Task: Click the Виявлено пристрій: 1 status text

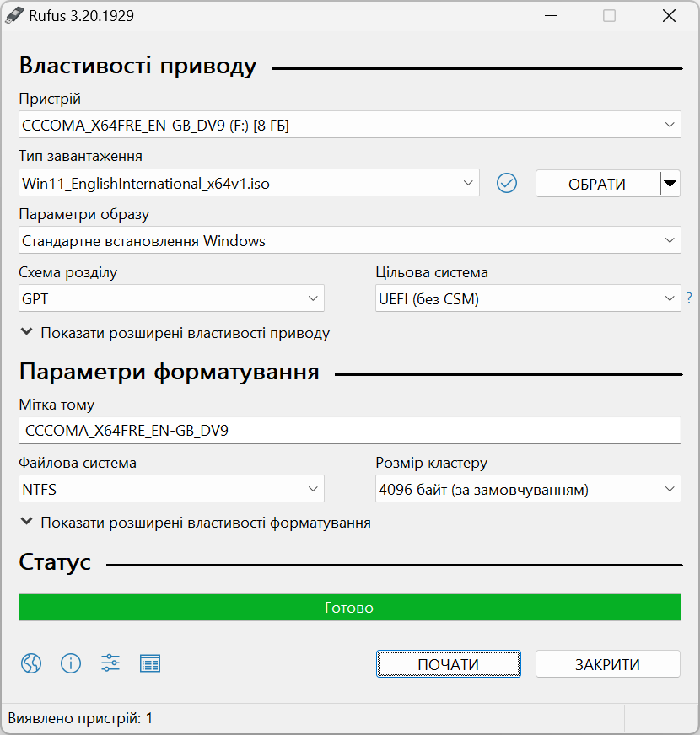Action: click(80, 718)
